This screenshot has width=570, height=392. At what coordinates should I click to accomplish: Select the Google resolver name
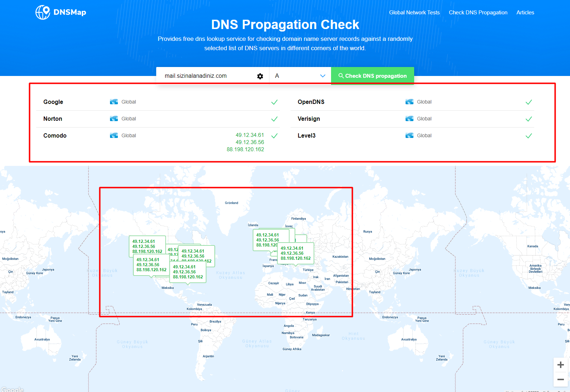[x=53, y=102]
